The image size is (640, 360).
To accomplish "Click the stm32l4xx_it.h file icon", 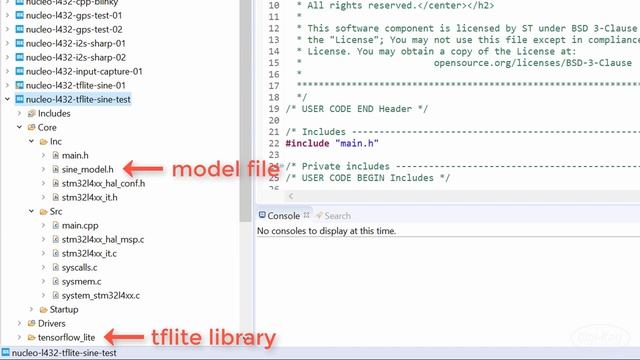I will [56, 198].
